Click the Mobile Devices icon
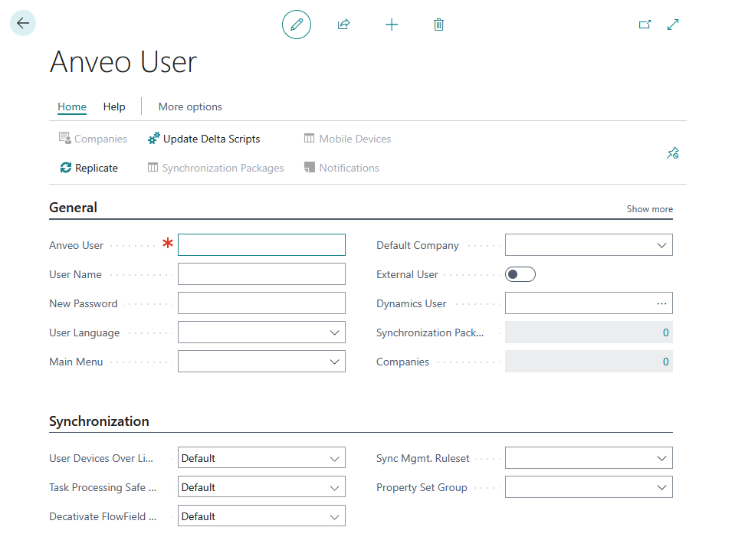 (310, 138)
